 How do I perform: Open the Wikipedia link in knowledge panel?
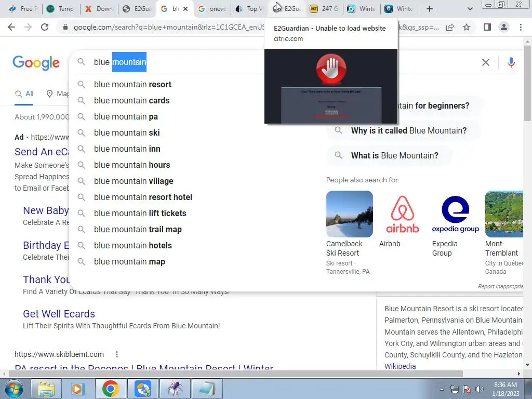tap(400, 366)
